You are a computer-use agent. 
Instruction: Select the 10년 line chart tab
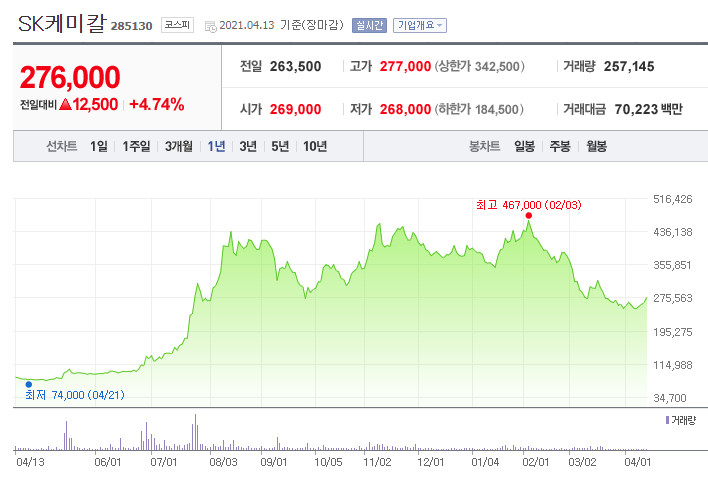pos(315,146)
